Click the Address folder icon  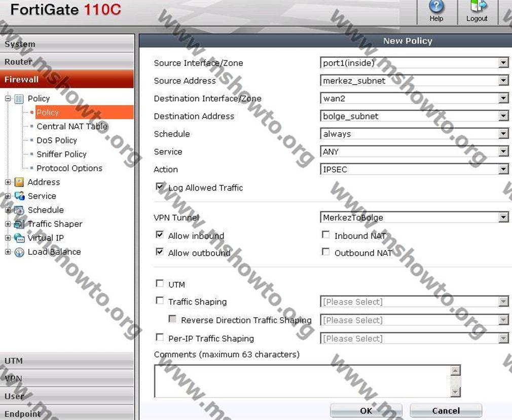click(x=19, y=182)
